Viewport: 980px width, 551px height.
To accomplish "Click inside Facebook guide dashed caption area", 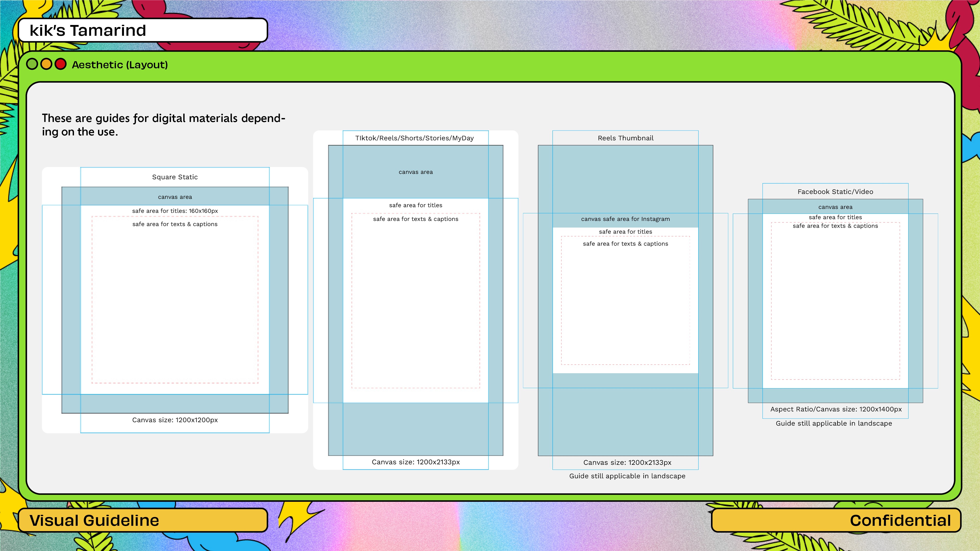I will point(835,304).
